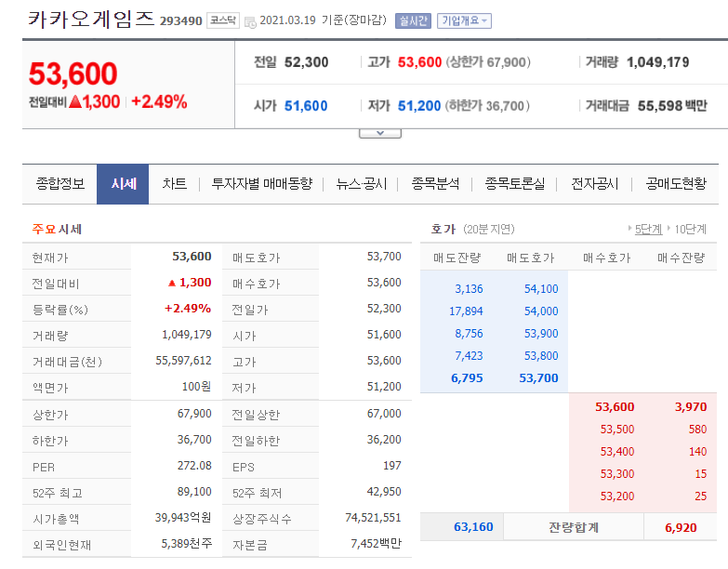Click the stock code 293490

click(x=180, y=21)
